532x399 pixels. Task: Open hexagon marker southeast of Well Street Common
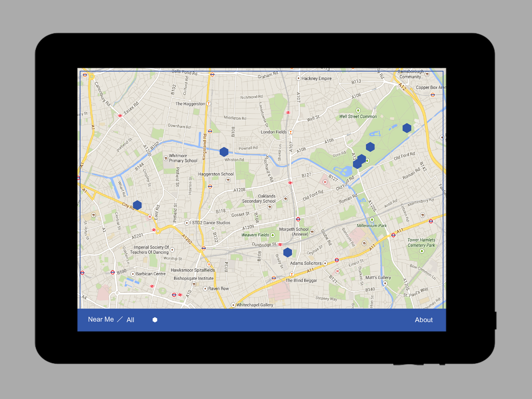click(x=370, y=147)
